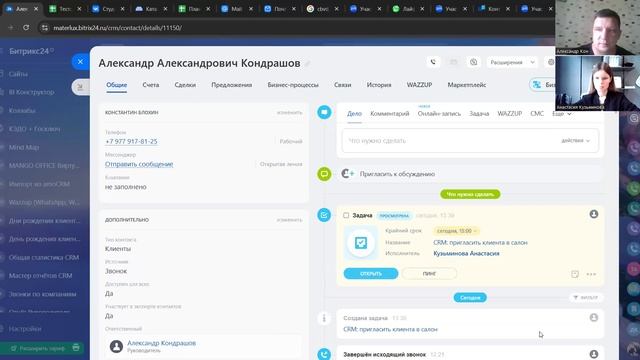
Task: Select the СМС timeline tab
Action: click(x=537, y=114)
